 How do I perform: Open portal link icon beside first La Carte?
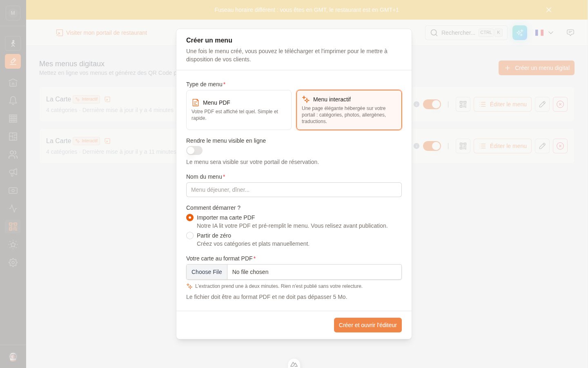click(x=107, y=99)
